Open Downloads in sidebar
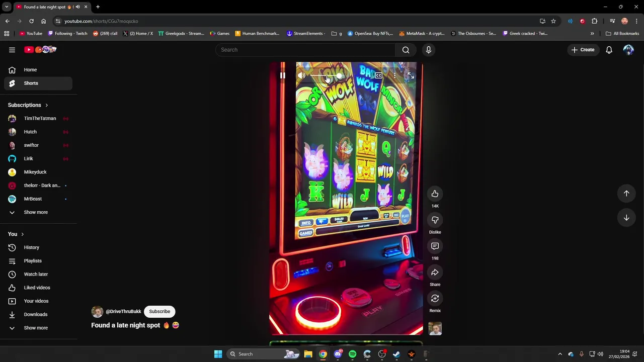Image resolution: width=644 pixels, height=362 pixels. click(x=38, y=314)
